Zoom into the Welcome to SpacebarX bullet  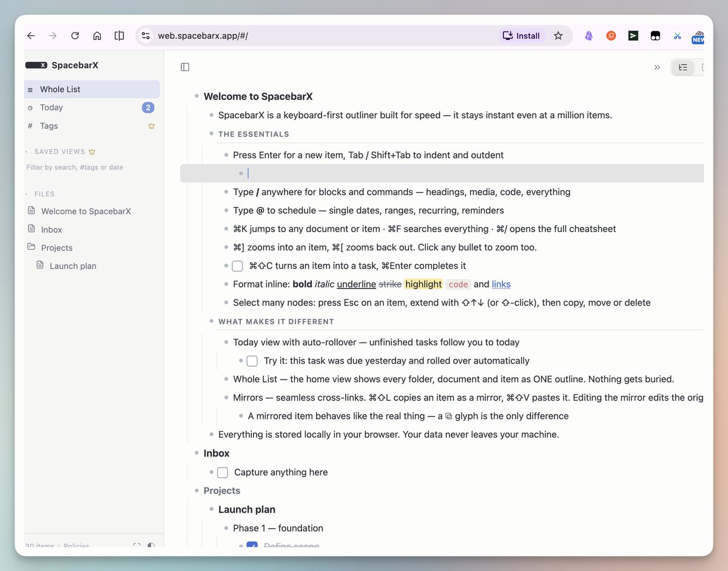[197, 96]
